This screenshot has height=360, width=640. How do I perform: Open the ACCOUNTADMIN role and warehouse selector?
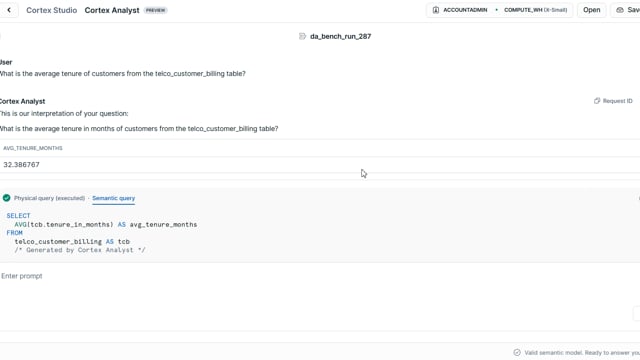tap(500, 10)
